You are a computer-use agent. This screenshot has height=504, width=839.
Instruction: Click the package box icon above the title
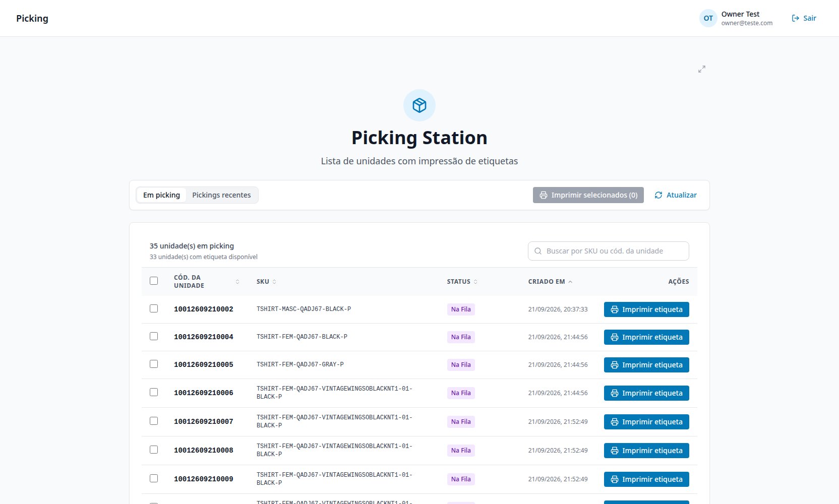coord(419,105)
